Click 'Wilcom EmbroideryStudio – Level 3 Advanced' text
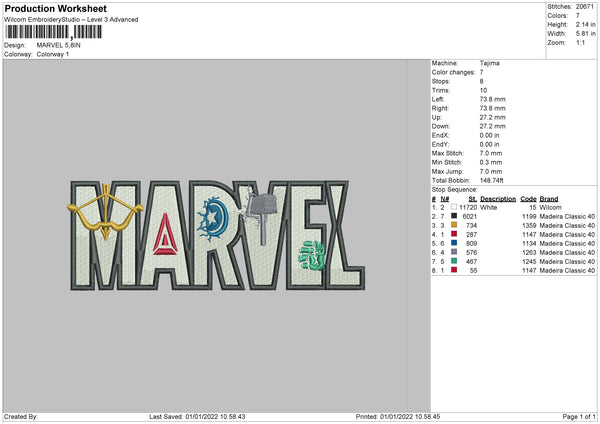The width and height of the screenshot is (600, 424). 71,20
